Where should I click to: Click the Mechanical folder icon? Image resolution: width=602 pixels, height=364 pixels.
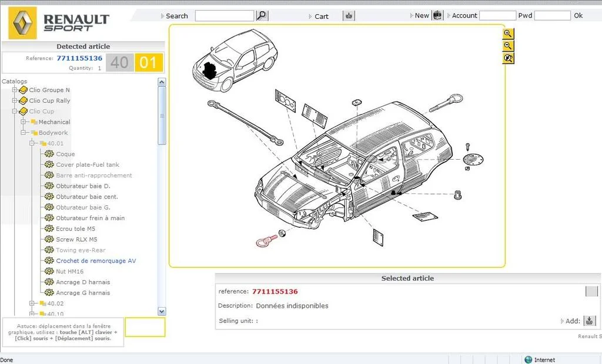[x=34, y=122]
